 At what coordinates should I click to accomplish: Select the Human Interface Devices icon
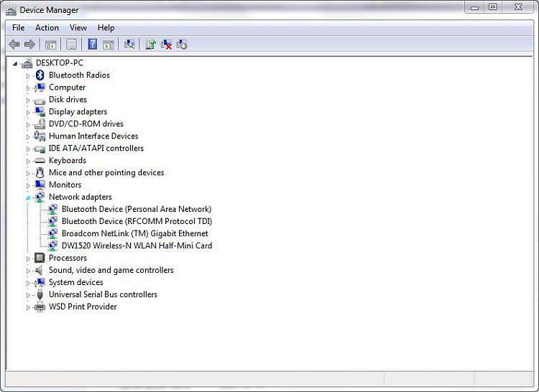click(x=40, y=136)
